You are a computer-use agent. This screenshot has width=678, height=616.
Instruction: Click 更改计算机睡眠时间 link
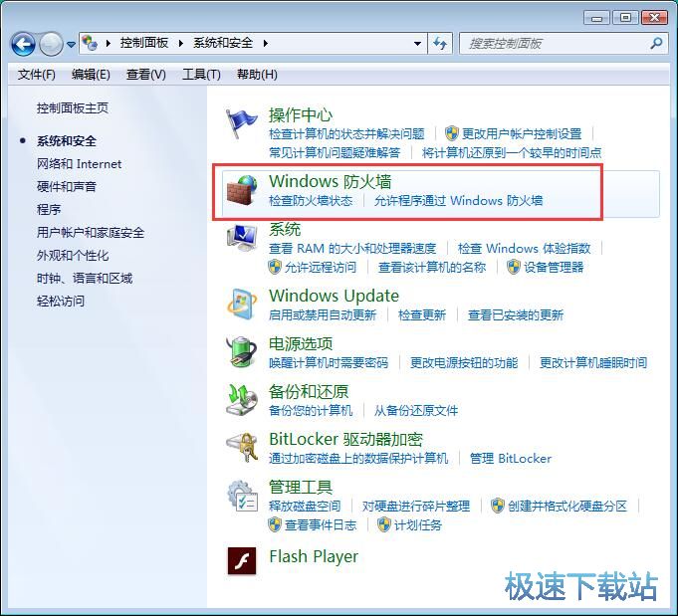pos(593,362)
